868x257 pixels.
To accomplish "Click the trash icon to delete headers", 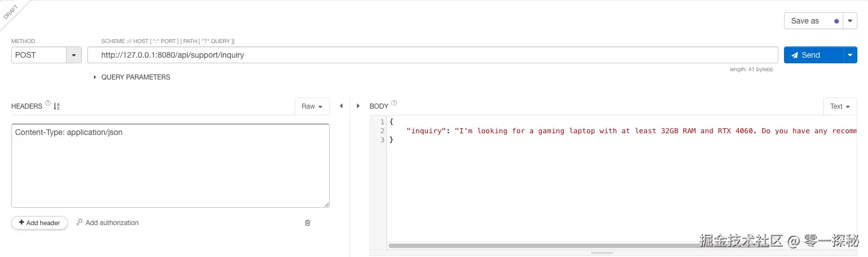I will click(x=307, y=223).
